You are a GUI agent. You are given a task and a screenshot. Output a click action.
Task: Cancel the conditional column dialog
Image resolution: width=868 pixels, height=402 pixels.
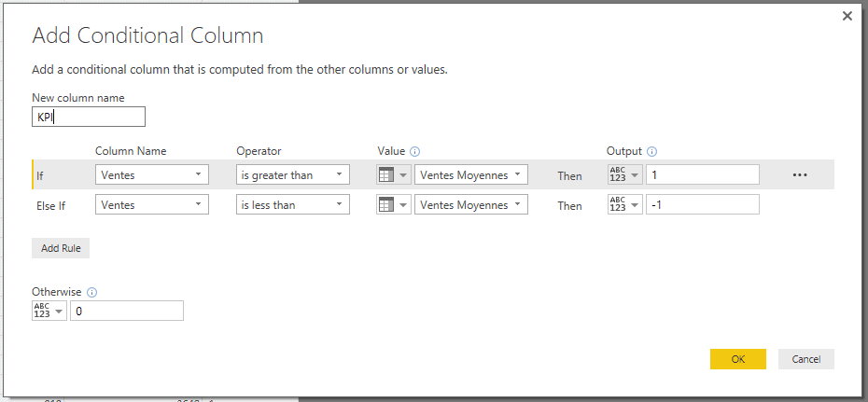(805, 359)
